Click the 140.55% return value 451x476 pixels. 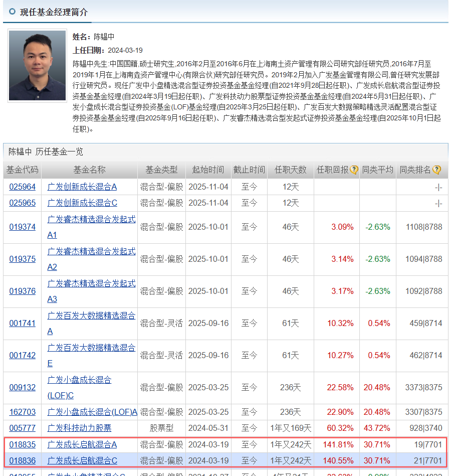338,461
